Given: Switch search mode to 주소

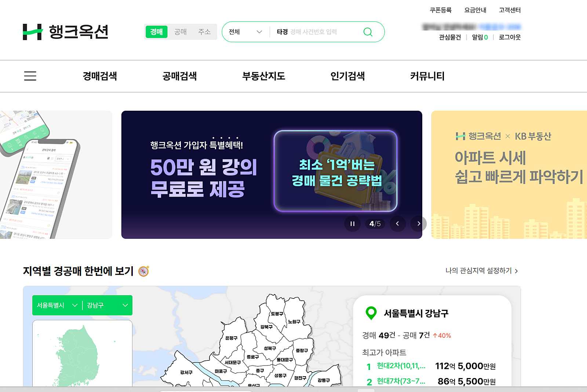Looking at the screenshot, I should point(204,32).
